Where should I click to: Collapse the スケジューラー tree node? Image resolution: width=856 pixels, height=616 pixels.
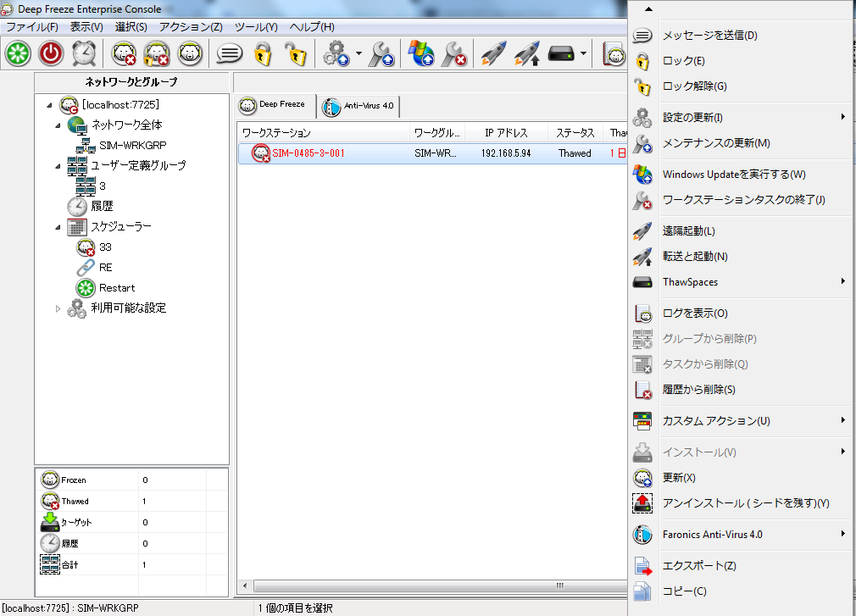58,227
